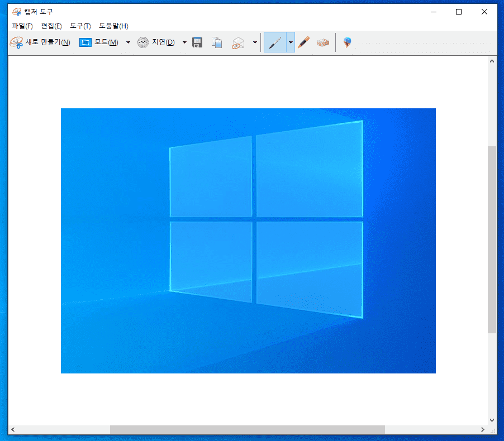Copy the snip with the copy icon

(x=217, y=42)
